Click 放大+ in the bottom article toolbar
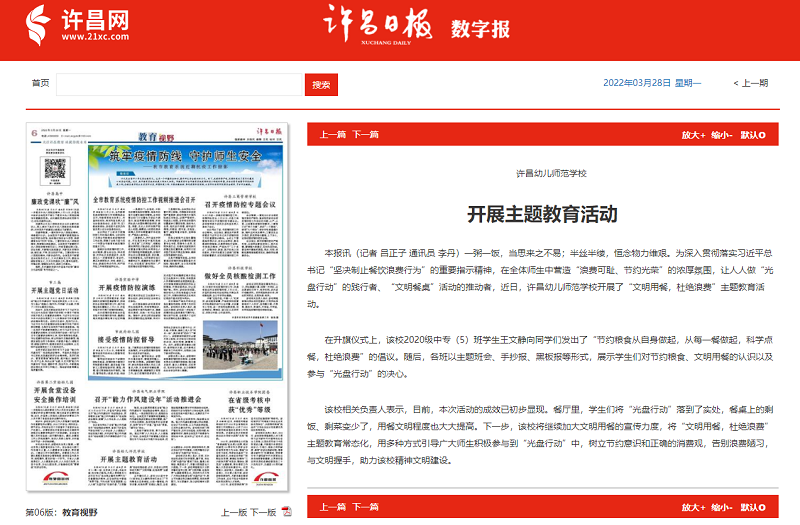800x525 pixels. coord(693,507)
